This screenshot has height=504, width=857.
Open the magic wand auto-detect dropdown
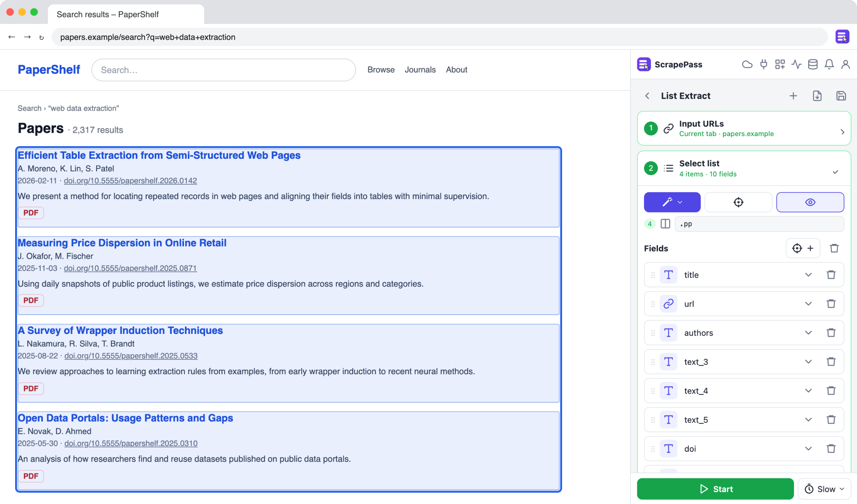pos(672,202)
